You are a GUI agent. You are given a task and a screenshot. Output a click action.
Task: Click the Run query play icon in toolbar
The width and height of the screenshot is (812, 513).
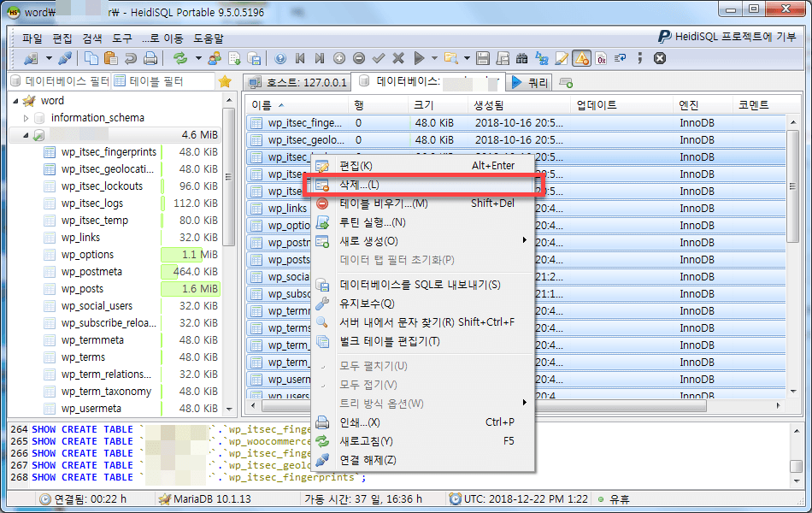[419, 58]
